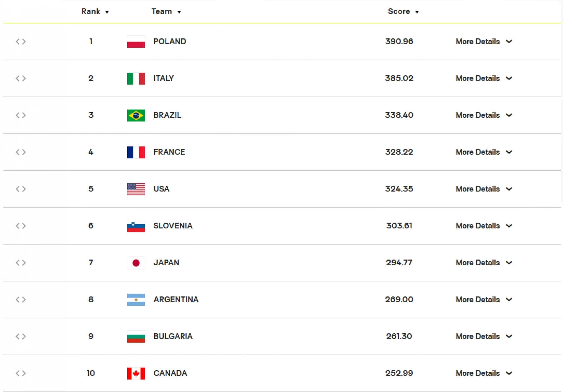Click the angle-brackets icon beside Slovenia
This screenshot has height=392, width=563.
[21, 226]
